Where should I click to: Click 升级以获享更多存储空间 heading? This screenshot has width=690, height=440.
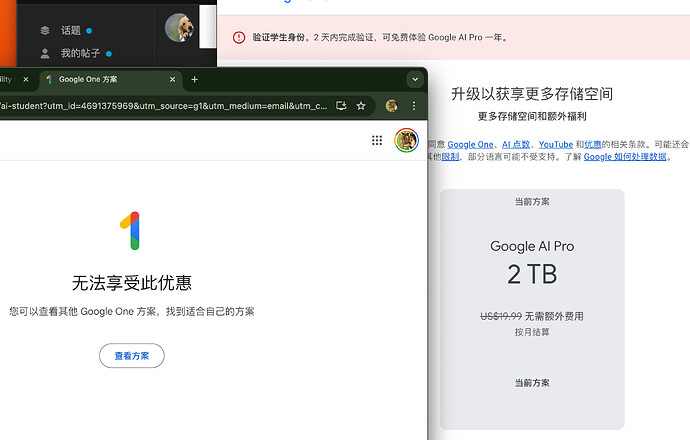(x=532, y=94)
